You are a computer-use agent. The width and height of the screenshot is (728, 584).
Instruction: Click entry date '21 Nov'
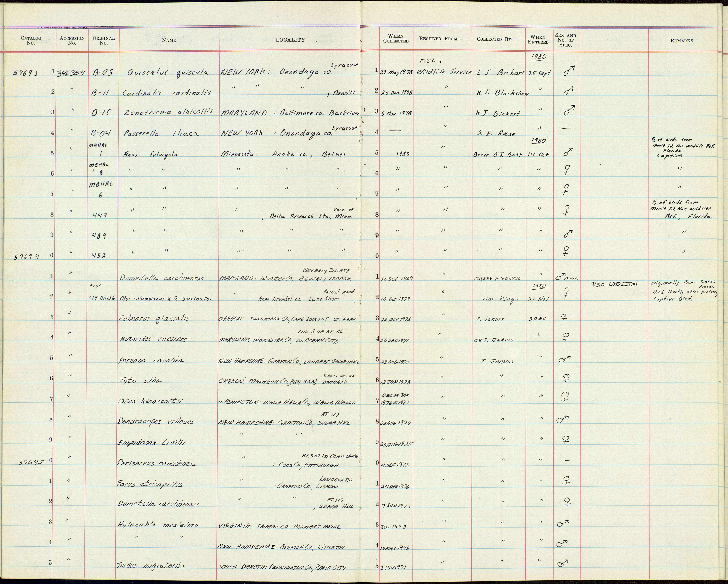point(539,299)
